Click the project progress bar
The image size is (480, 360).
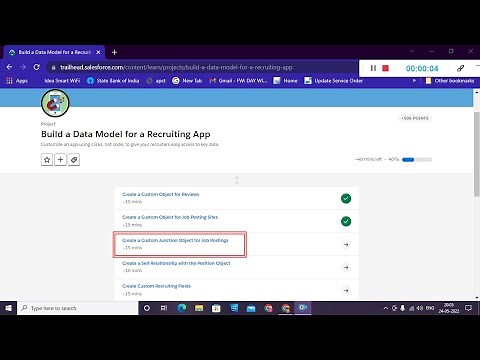417,160
